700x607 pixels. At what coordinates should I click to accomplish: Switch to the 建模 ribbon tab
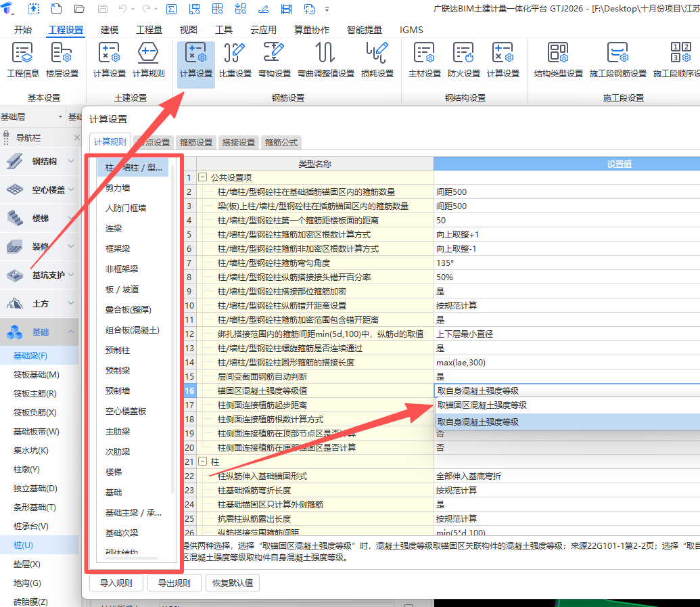[110, 30]
